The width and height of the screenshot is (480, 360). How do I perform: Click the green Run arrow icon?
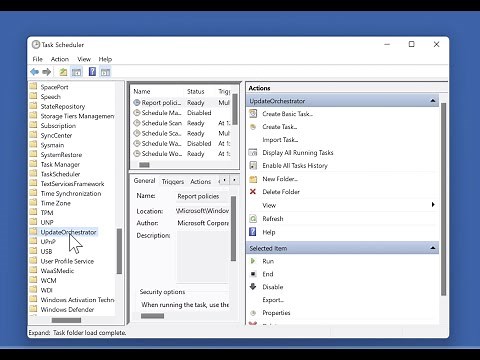click(253, 261)
